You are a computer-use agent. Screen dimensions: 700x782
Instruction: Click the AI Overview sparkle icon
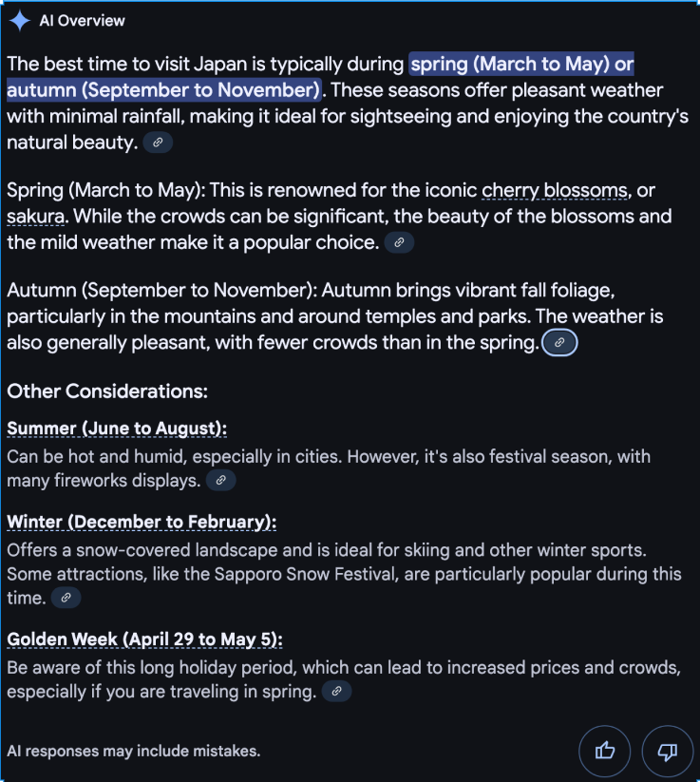(19, 21)
